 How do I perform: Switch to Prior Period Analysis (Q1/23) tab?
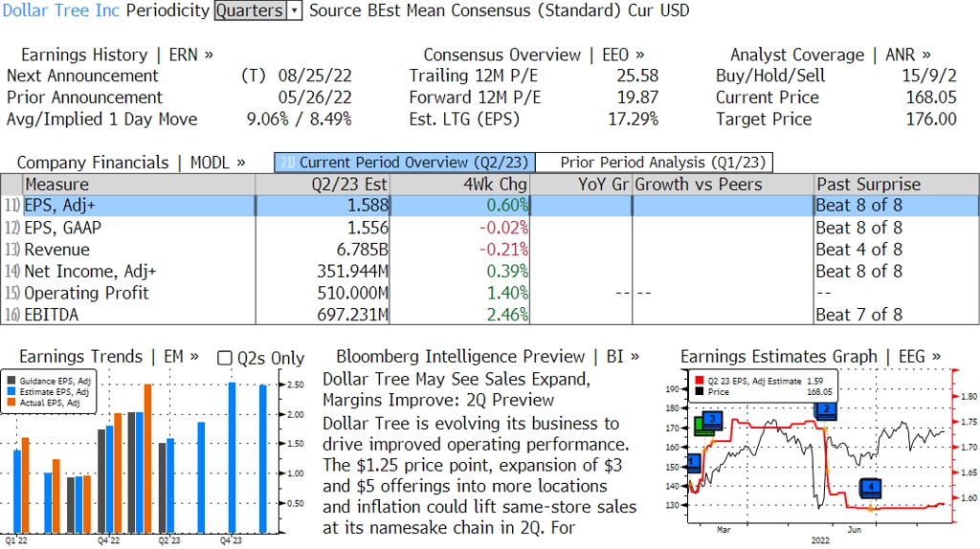coord(655,163)
